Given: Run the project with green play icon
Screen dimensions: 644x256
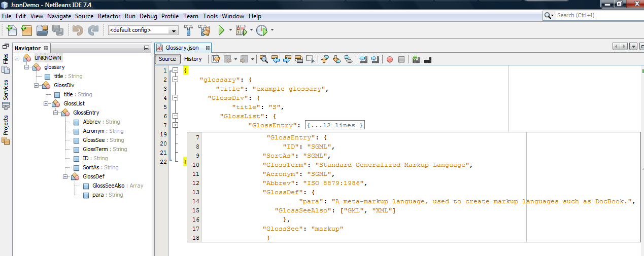Looking at the screenshot, I should pyautogui.click(x=221, y=30).
